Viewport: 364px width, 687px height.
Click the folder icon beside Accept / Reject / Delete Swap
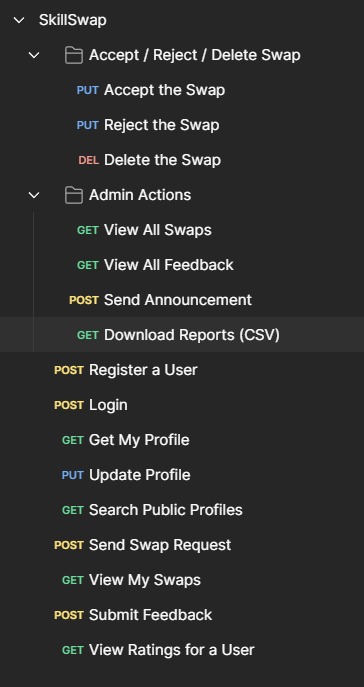(74, 55)
